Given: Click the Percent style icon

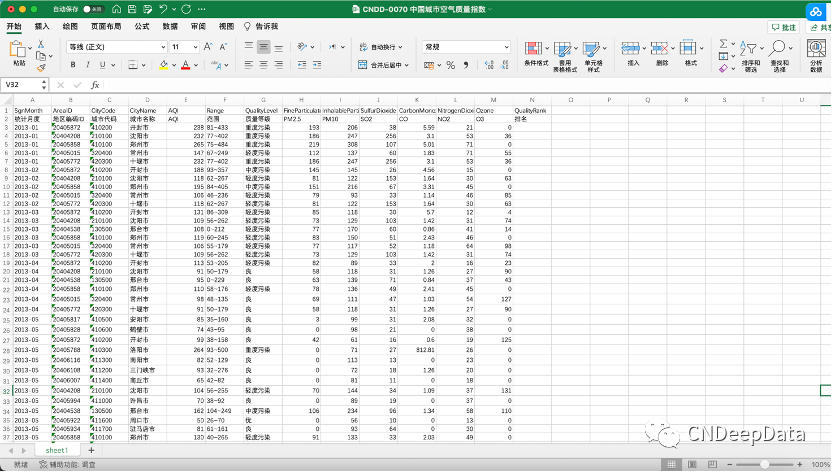Looking at the screenshot, I should 450,65.
